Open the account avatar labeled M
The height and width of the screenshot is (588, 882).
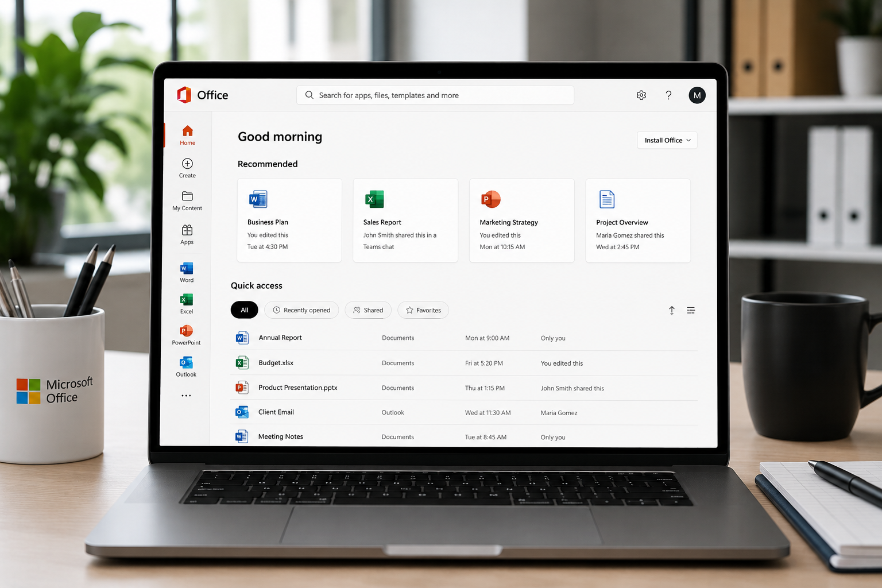pos(697,95)
